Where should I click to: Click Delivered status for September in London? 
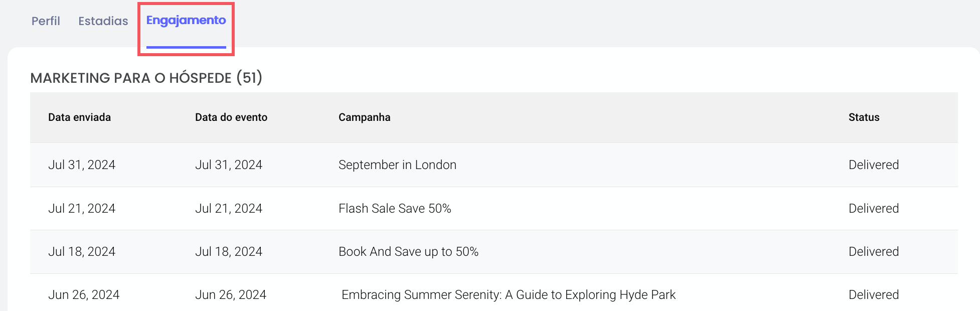click(874, 165)
